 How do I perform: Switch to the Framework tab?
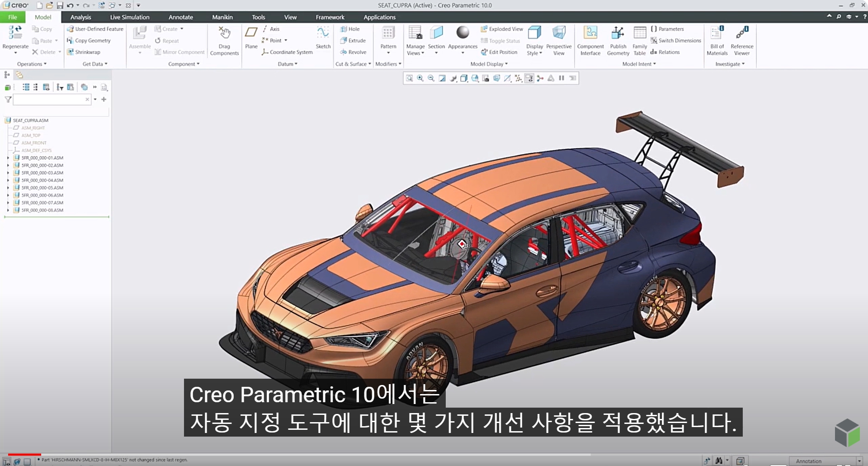point(330,17)
